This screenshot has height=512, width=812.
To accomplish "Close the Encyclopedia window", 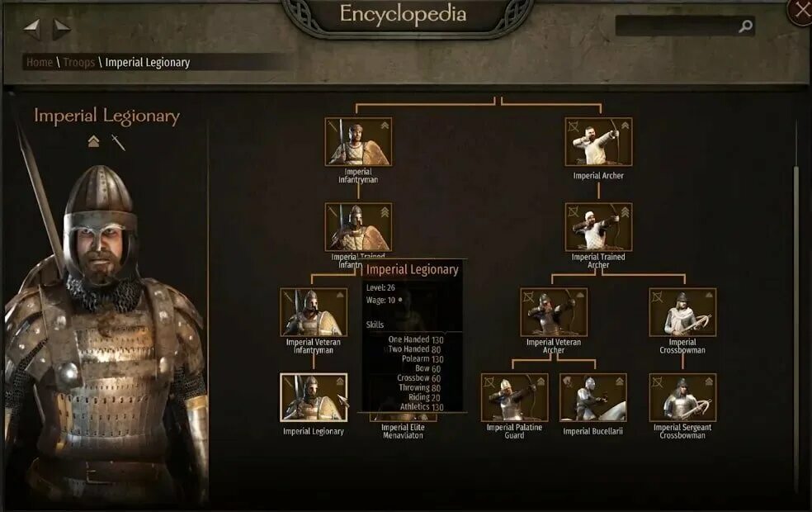I will [x=800, y=11].
